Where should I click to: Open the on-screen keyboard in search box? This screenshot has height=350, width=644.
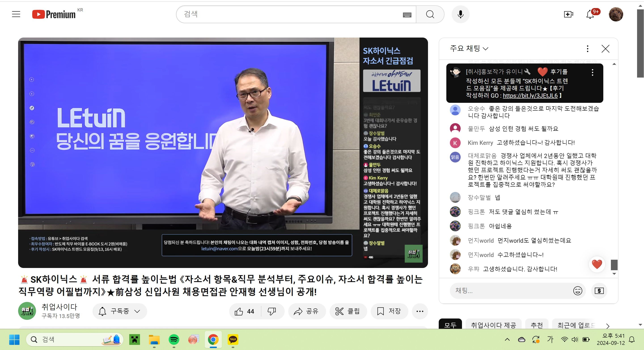point(407,15)
